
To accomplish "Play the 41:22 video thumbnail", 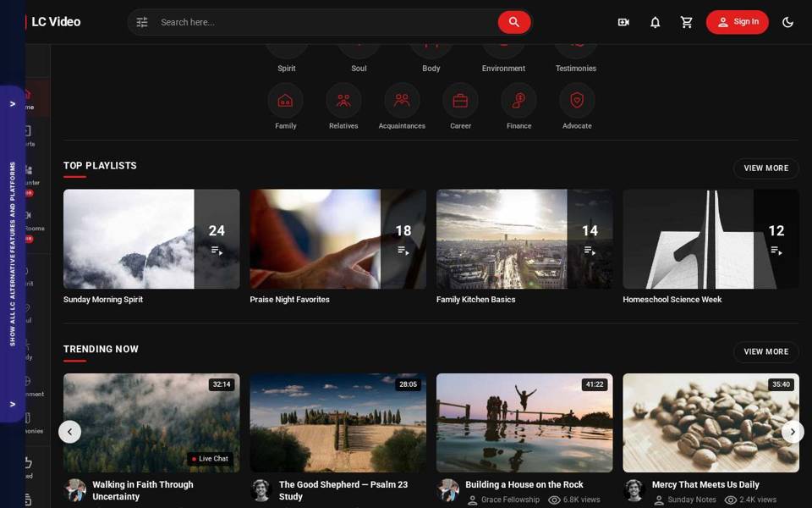I will tap(524, 423).
